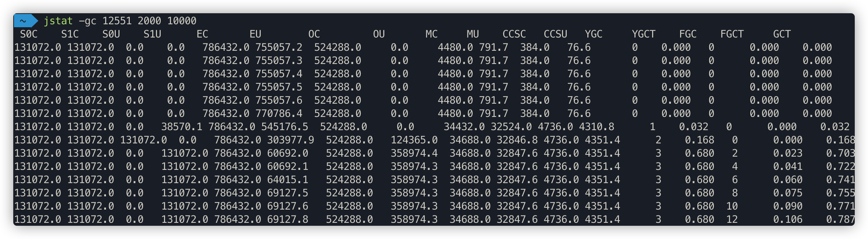Click the EC column header
The width and height of the screenshot is (868, 239).
202,34
